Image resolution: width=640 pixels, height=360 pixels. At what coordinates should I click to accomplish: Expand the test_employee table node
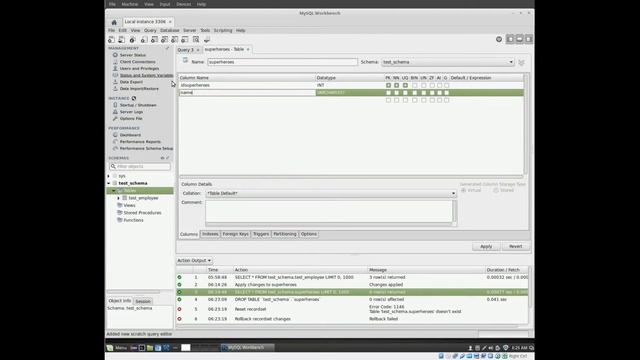point(119,198)
